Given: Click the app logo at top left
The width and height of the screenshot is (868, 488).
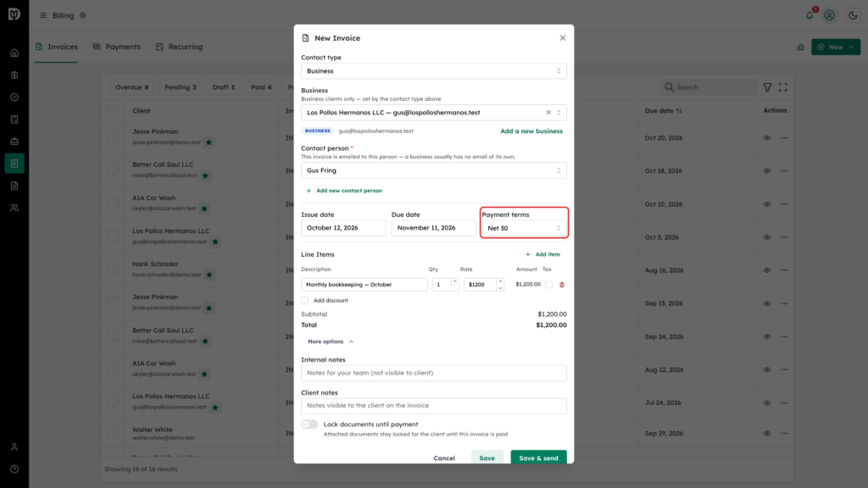Looking at the screenshot, I should tap(14, 14).
